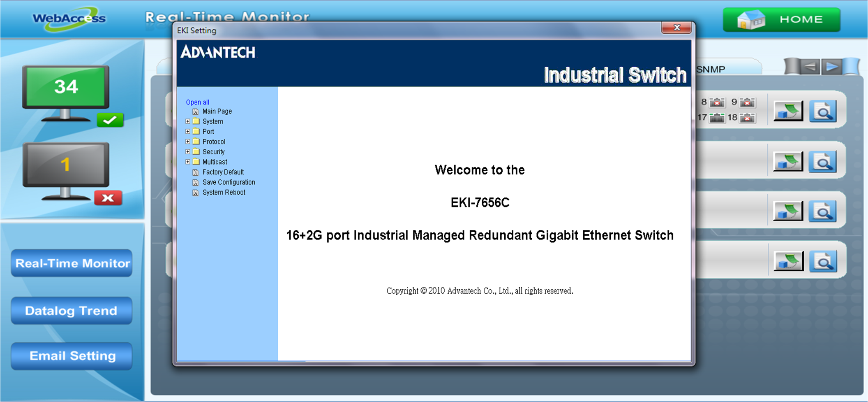The width and height of the screenshot is (868, 402).
Task: Open the Multicast folder label
Action: pyautogui.click(x=215, y=162)
